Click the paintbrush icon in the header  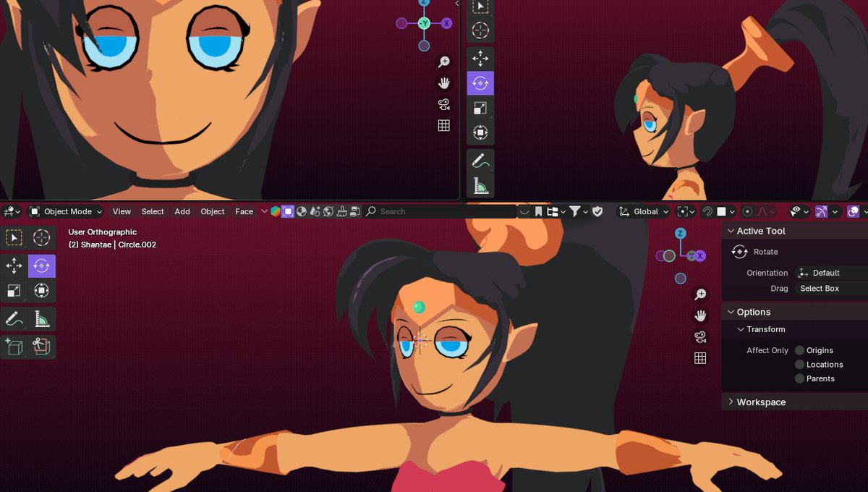341,211
